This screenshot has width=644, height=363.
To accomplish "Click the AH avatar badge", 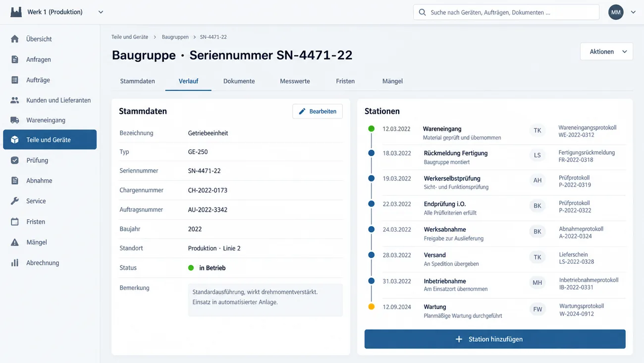I will tap(537, 181).
